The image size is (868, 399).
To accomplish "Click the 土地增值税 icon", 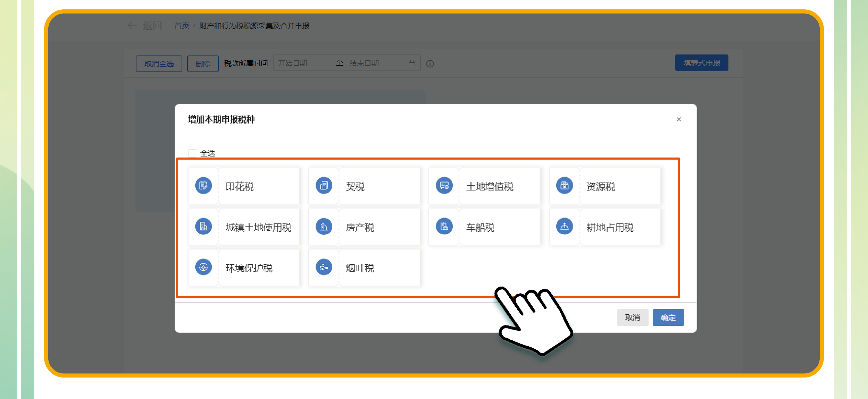I will (444, 186).
